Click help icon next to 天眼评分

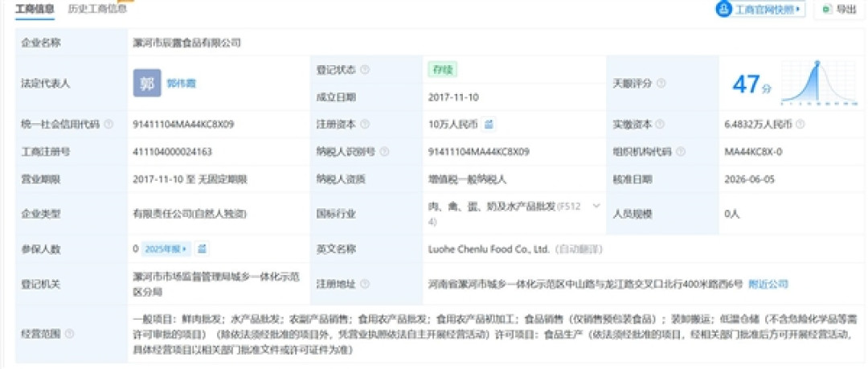tap(661, 84)
